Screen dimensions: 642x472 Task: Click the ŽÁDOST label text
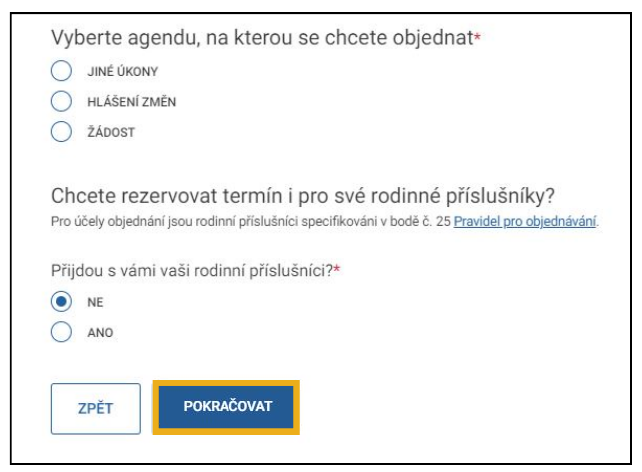111,132
